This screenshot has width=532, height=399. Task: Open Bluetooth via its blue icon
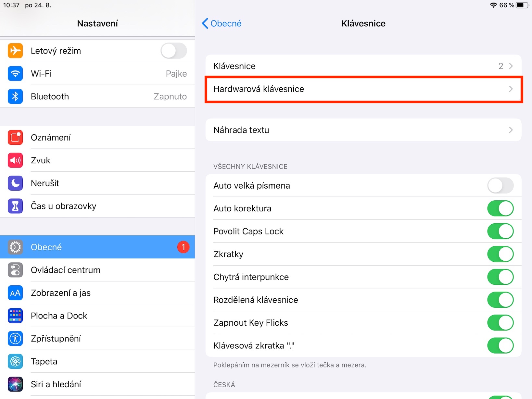point(15,96)
